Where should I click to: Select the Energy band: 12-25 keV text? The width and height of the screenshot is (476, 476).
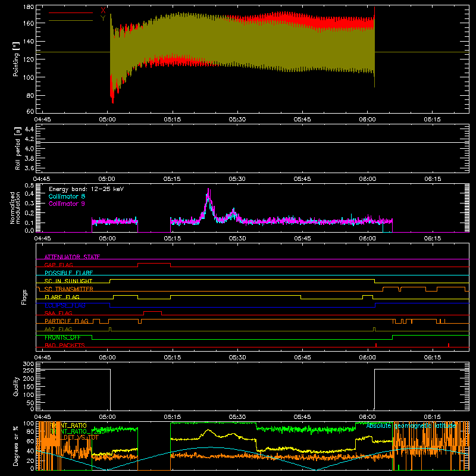[x=86, y=189]
